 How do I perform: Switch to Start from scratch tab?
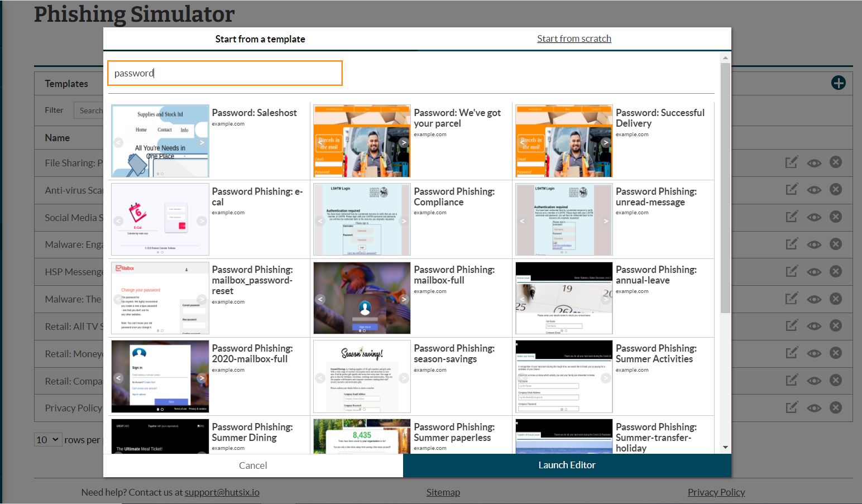(x=574, y=39)
